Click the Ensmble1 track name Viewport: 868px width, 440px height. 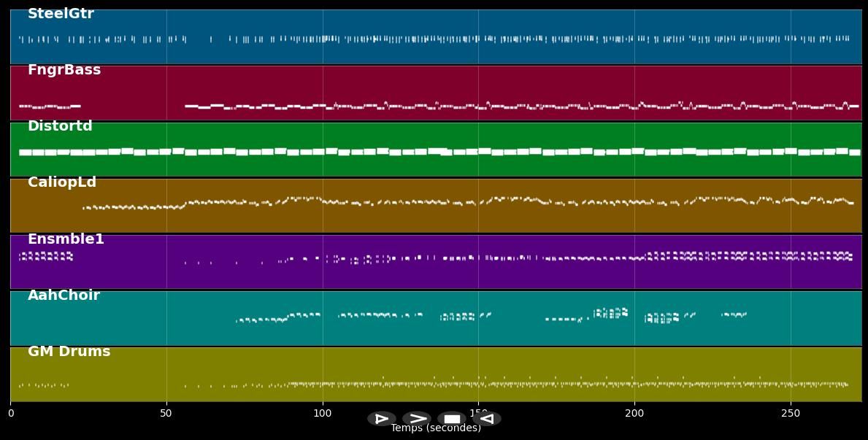tap(66, 239)
